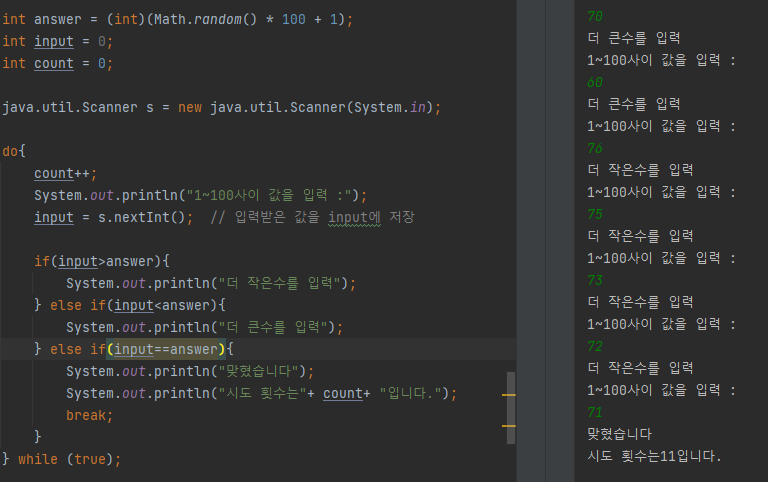
Task: Click console input value 73
Action: [595, 280]
